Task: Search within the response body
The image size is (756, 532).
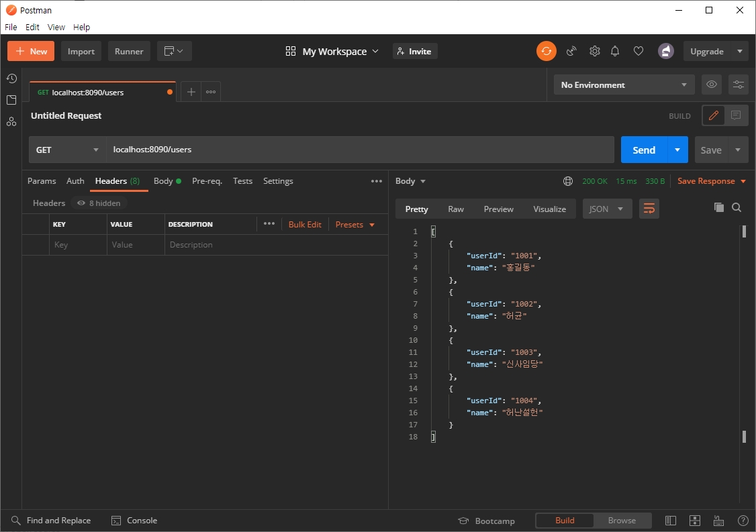Action: (737, 207)
